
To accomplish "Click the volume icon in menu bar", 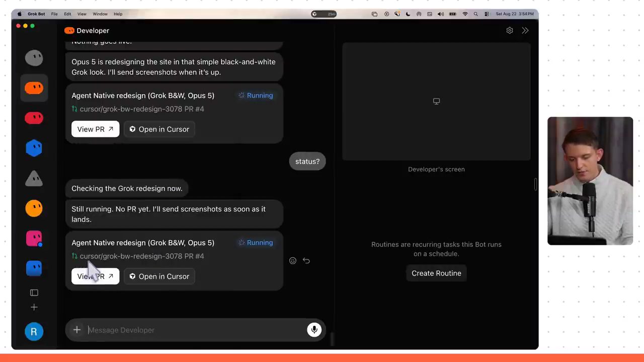I will click(441, 14).
